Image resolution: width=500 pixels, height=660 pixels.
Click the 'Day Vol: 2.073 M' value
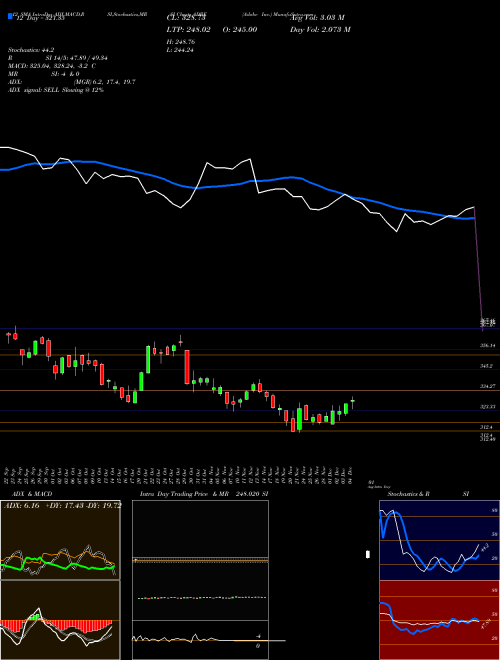click(320, 30)
